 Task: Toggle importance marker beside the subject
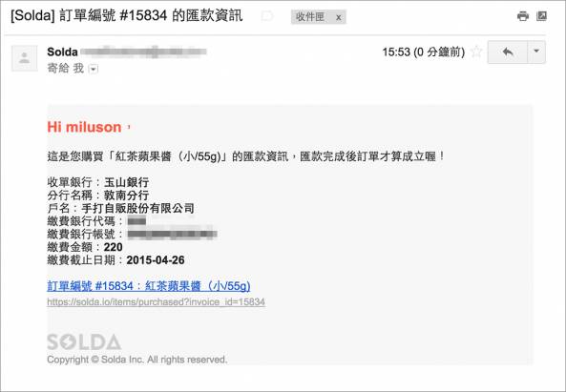[x=267, y=16]
